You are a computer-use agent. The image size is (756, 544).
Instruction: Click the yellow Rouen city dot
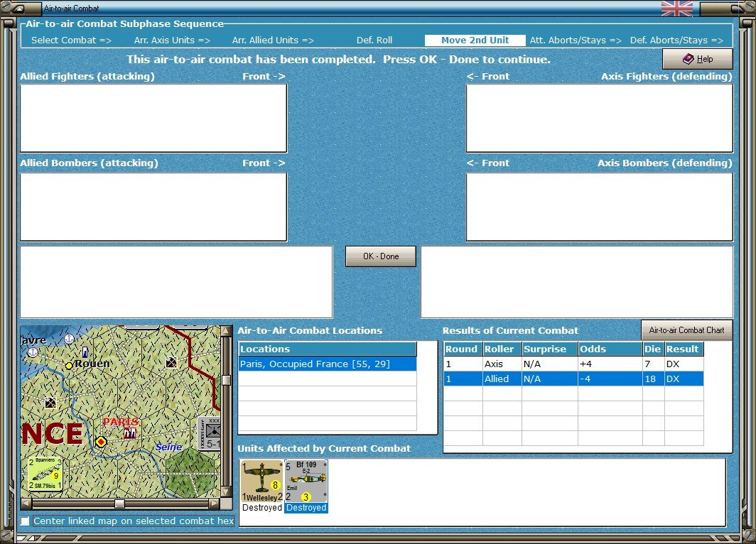tap(69, 366)
